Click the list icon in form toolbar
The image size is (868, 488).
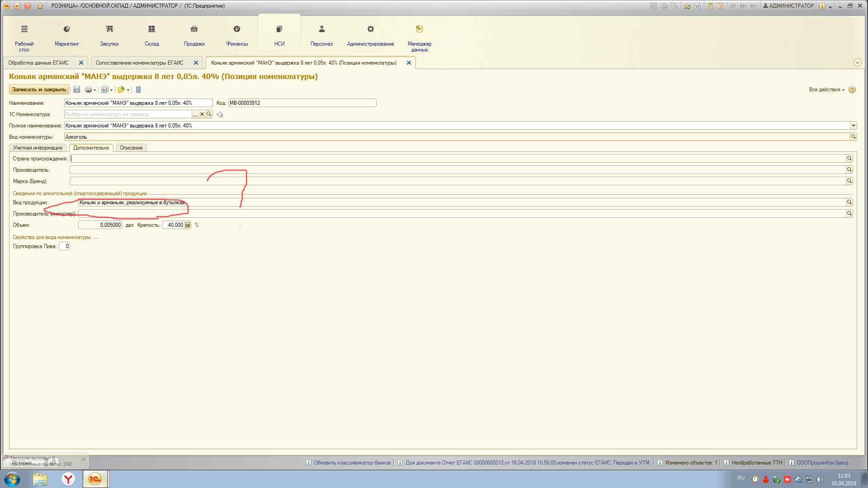coord(138,89)
